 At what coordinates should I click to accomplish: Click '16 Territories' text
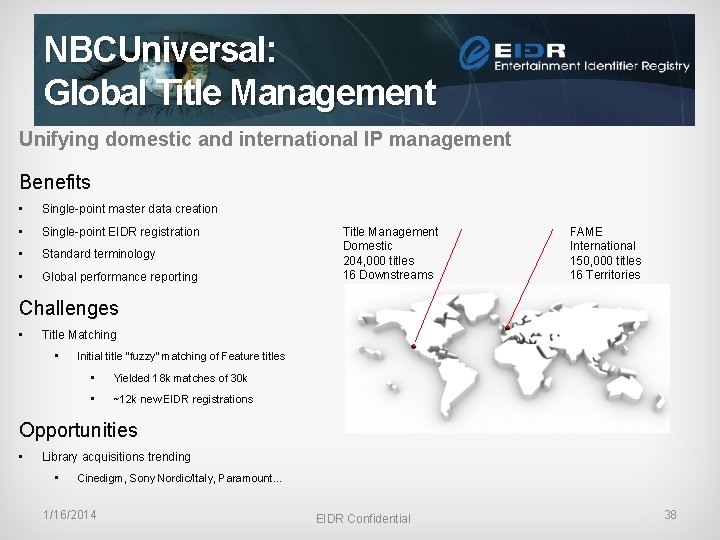(x=605, y=275)
